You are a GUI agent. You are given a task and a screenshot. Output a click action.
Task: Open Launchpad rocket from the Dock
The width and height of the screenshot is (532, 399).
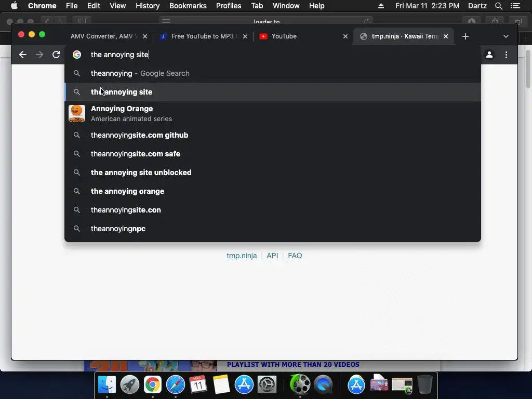[129, 384]
